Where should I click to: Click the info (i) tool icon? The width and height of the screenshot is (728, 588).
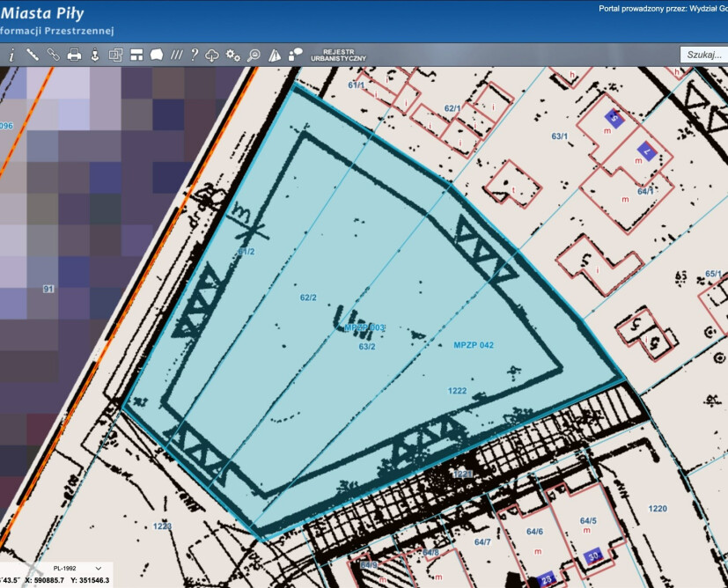[11, 55]
